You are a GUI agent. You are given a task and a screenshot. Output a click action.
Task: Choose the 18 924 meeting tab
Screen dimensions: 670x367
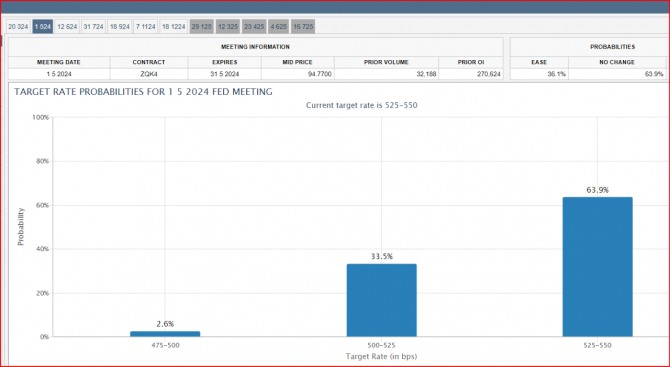point(119,26)
